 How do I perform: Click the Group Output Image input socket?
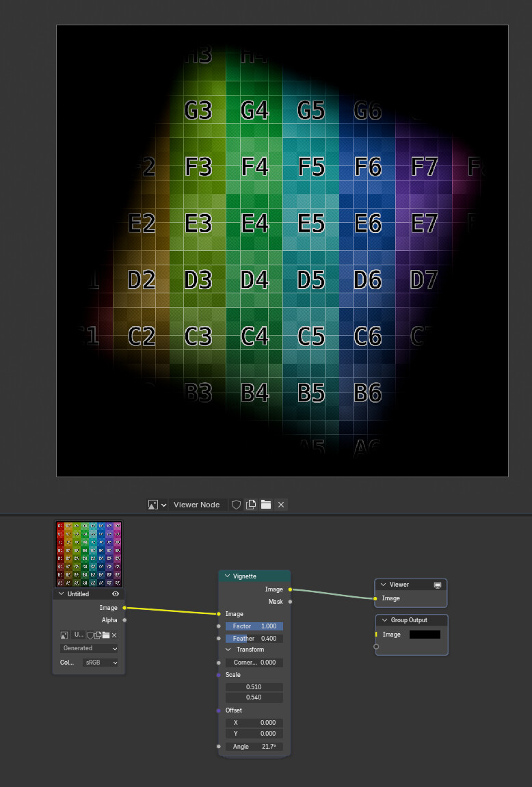point(376,635)
